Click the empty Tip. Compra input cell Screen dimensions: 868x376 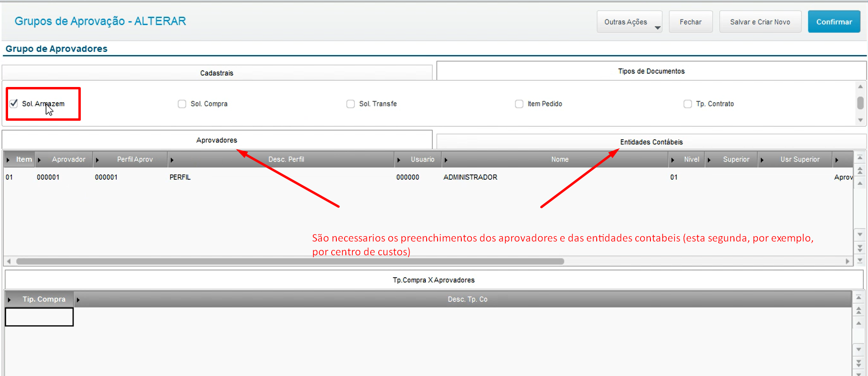click(x=39, y=317)
